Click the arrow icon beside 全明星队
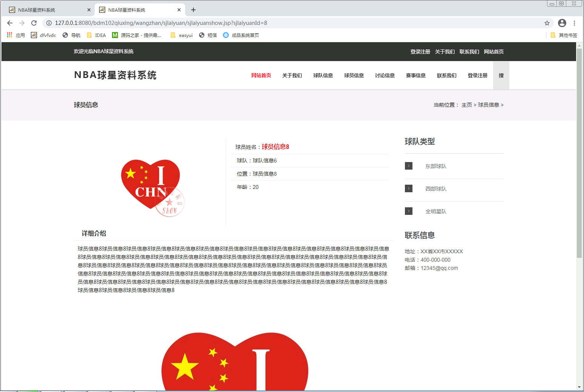The image size is (584, 392). click(x=409, y=211)
